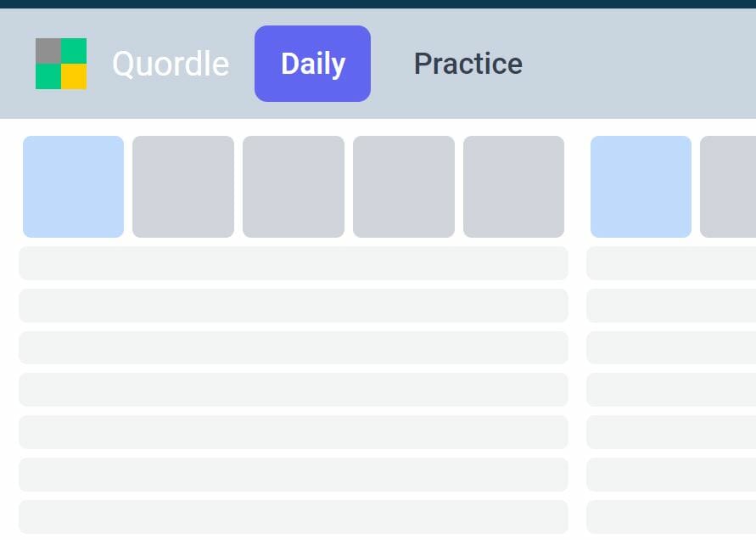Click the Quordle title text
Viewport: 756px width, 540px height.
(x=171, y=64)
